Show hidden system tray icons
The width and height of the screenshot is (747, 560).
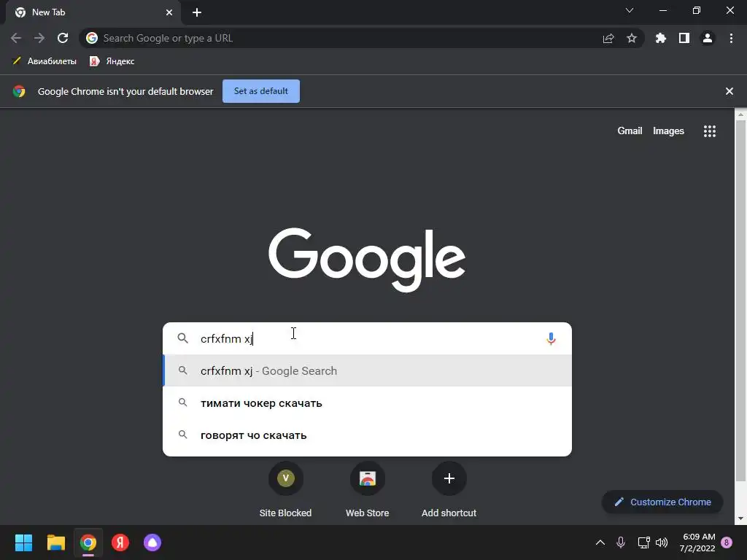tap(600, 542)
